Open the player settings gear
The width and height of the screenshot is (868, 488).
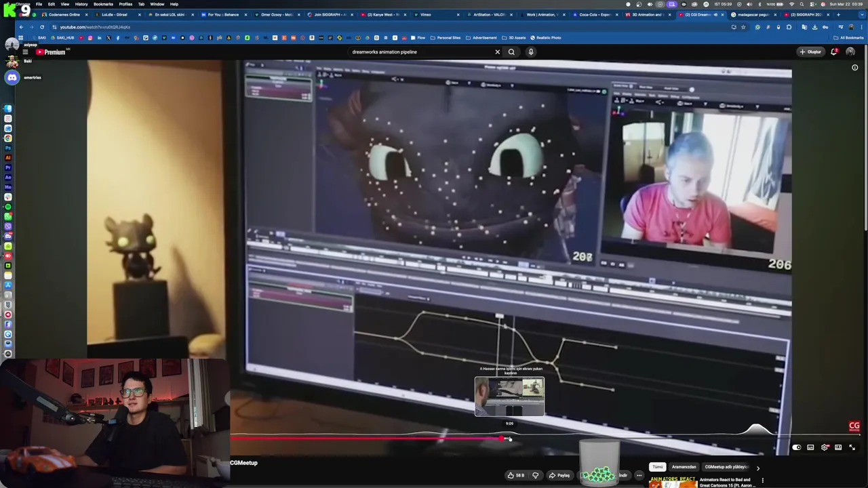[x=825, y=447]
